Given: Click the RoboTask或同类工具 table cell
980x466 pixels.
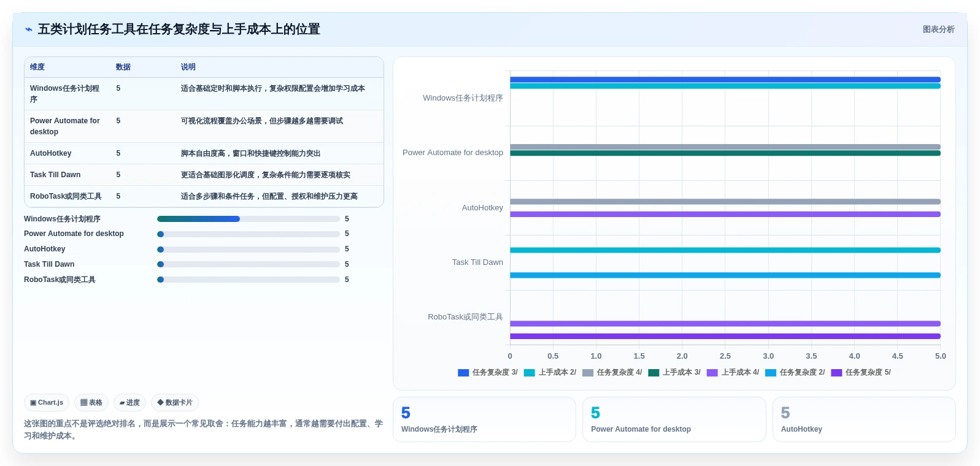Looking at the screenshot, I should coord(66,196).
